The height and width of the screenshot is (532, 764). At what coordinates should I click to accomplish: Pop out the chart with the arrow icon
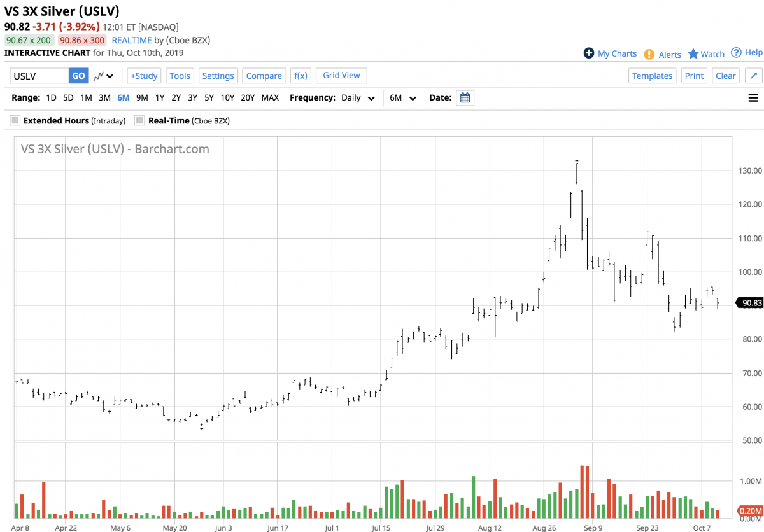tap(753, 76)
